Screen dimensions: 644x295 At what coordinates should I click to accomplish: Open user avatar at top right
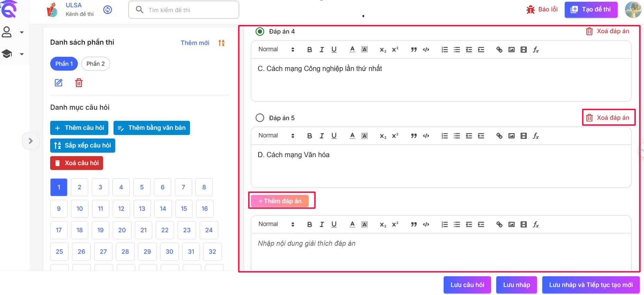633,9
